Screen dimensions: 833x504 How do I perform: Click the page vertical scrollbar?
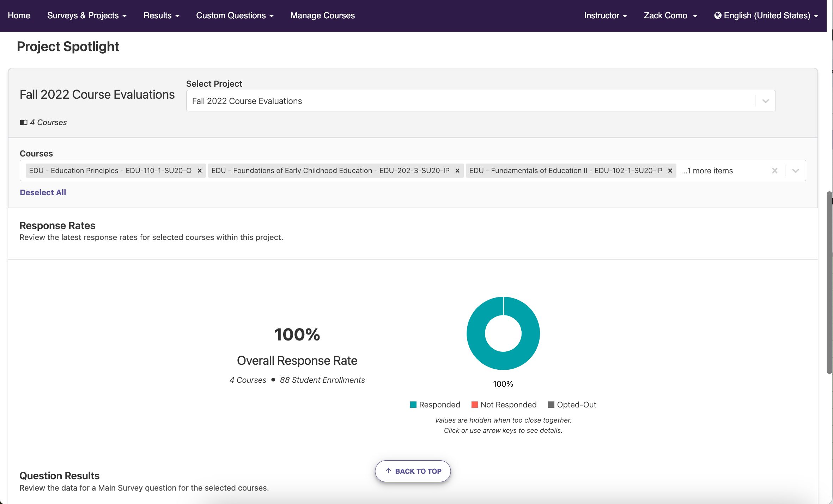[829, 282]
